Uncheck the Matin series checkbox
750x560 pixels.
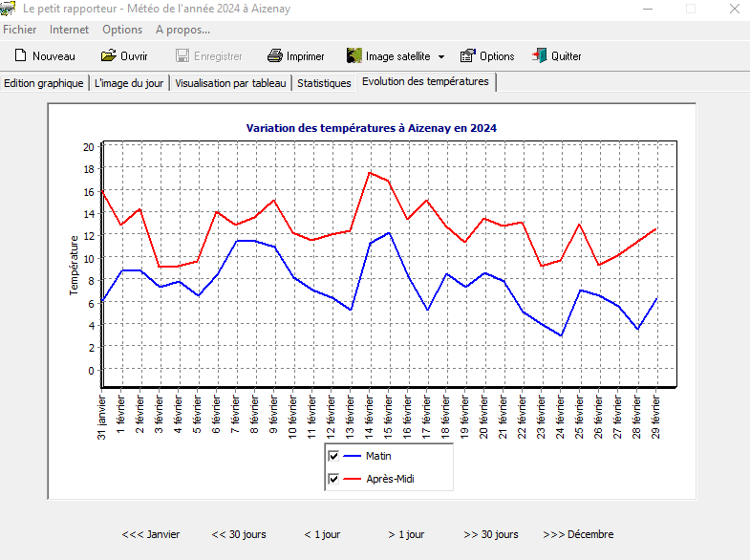click(333, 456)
